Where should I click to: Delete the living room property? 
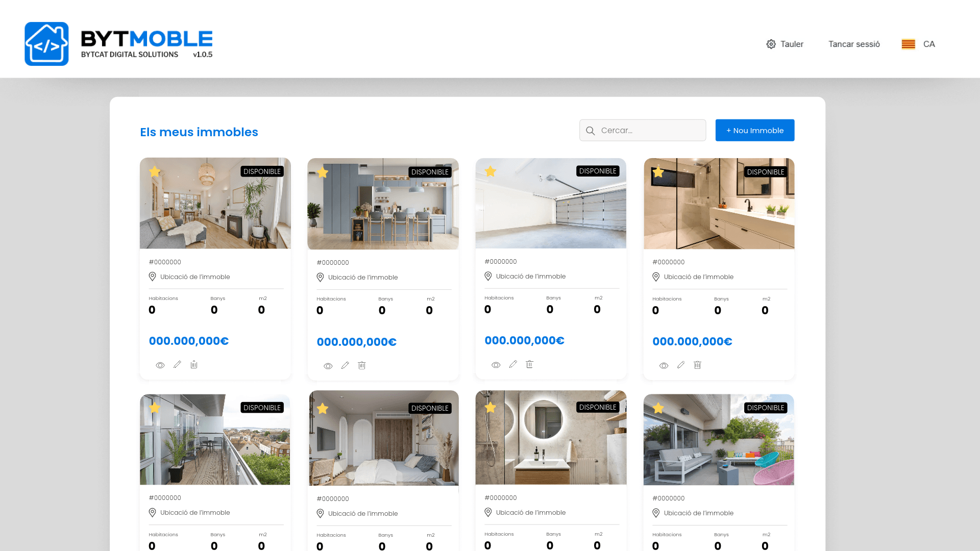click(x=194, y=365)
